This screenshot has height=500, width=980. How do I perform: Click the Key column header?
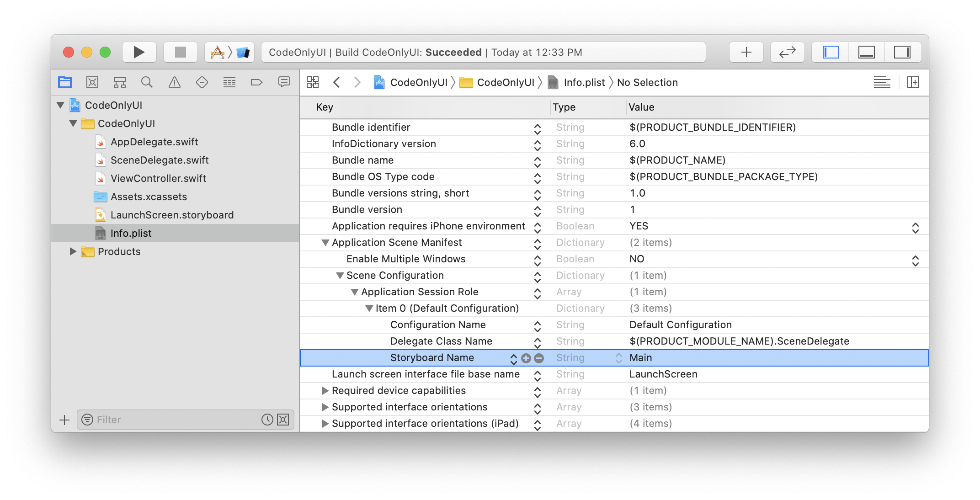[x=425, y=107]
